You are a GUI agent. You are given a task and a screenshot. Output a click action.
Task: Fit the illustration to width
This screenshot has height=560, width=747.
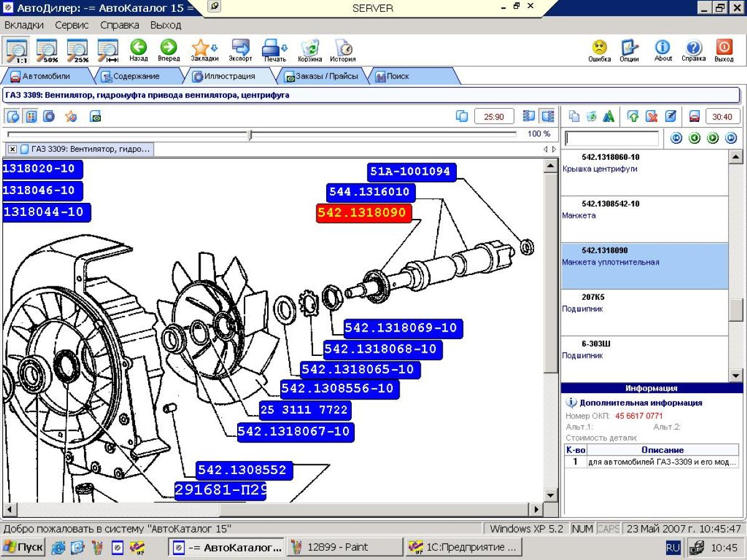(108, 50)
